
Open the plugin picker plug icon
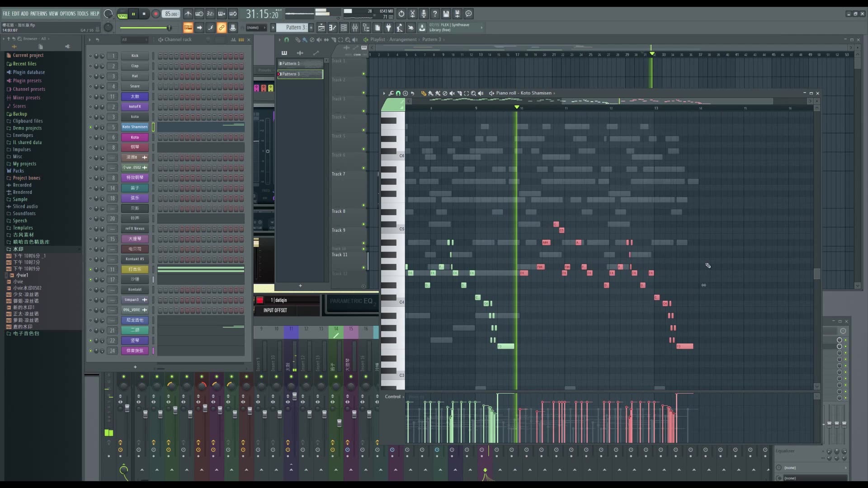click(388, 28)
